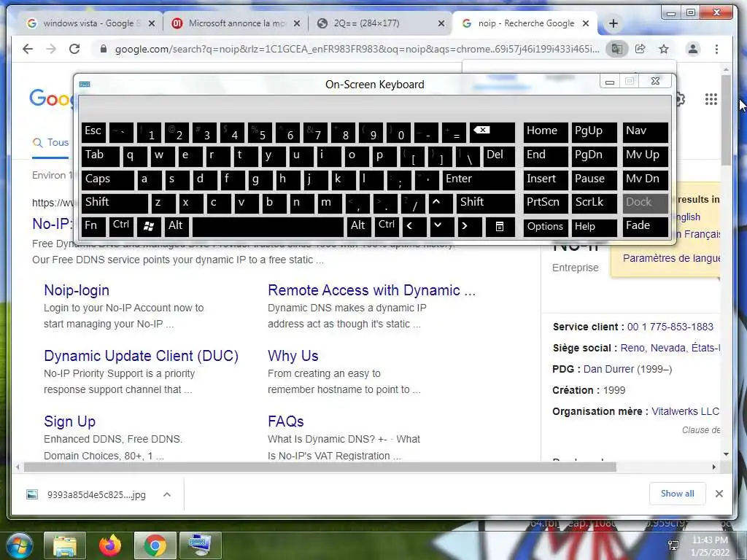Screen dimensions: 747x560
Task: Toggle the left Ctrl key
Action: click(121, 226)
